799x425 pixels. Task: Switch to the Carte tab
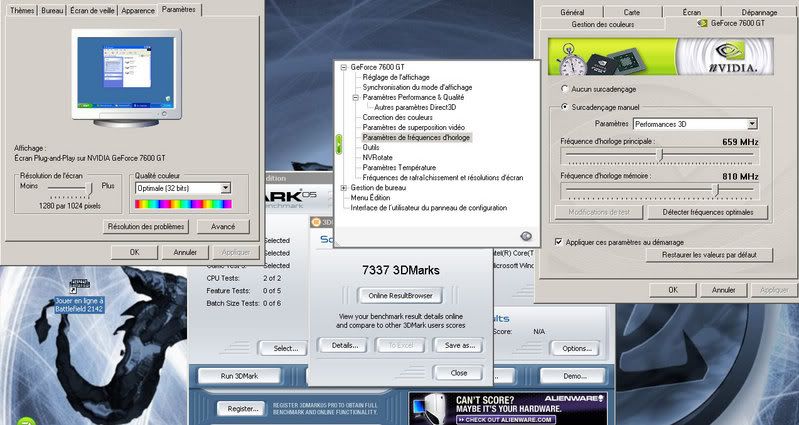[632, 12]
